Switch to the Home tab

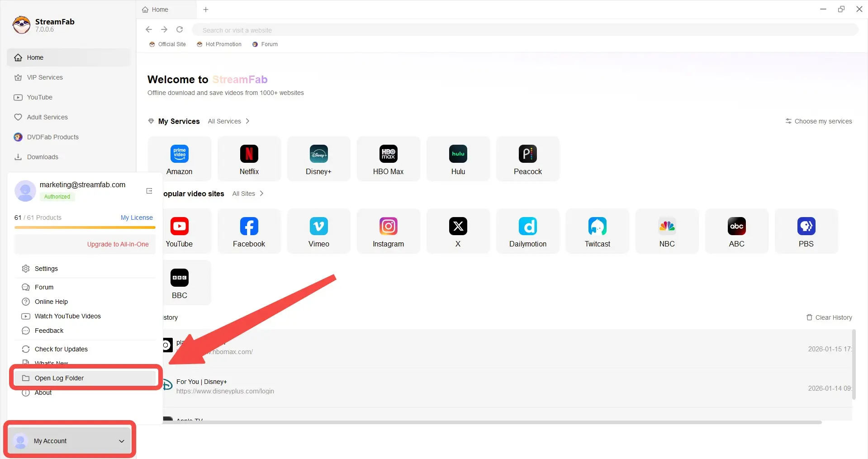coord(166,9)
